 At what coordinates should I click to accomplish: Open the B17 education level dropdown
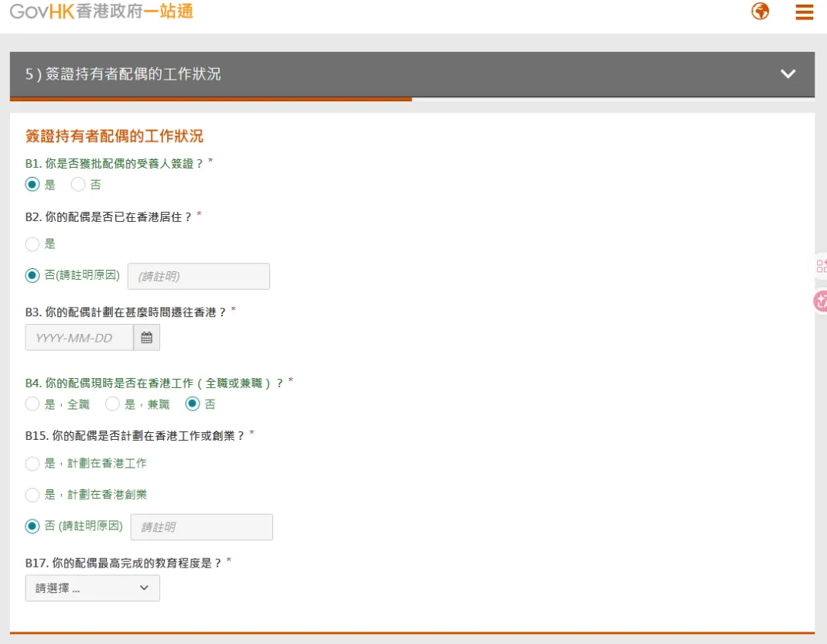point(92,588)
